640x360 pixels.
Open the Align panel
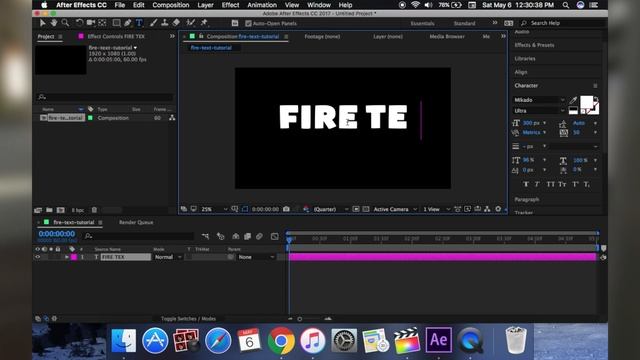tap(521, 72)
